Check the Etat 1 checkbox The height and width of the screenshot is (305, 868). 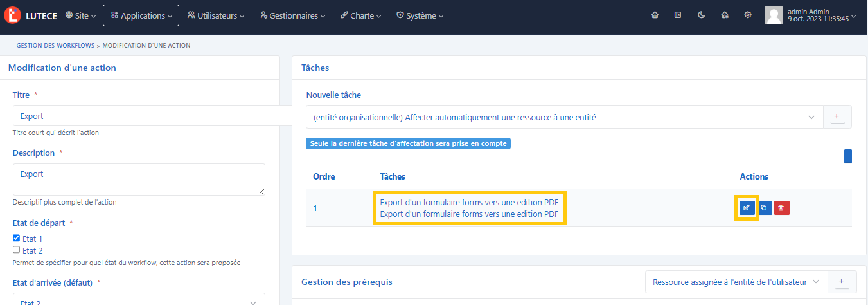[17, 238]
